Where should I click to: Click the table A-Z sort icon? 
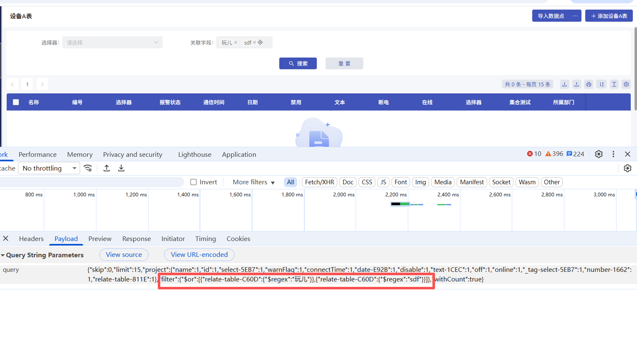[602, 84]
